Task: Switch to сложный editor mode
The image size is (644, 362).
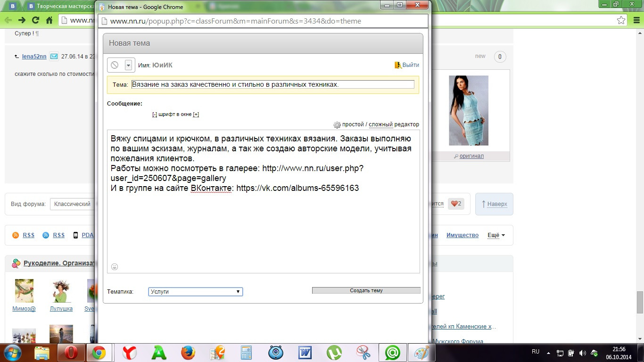Action: [380, 124]
